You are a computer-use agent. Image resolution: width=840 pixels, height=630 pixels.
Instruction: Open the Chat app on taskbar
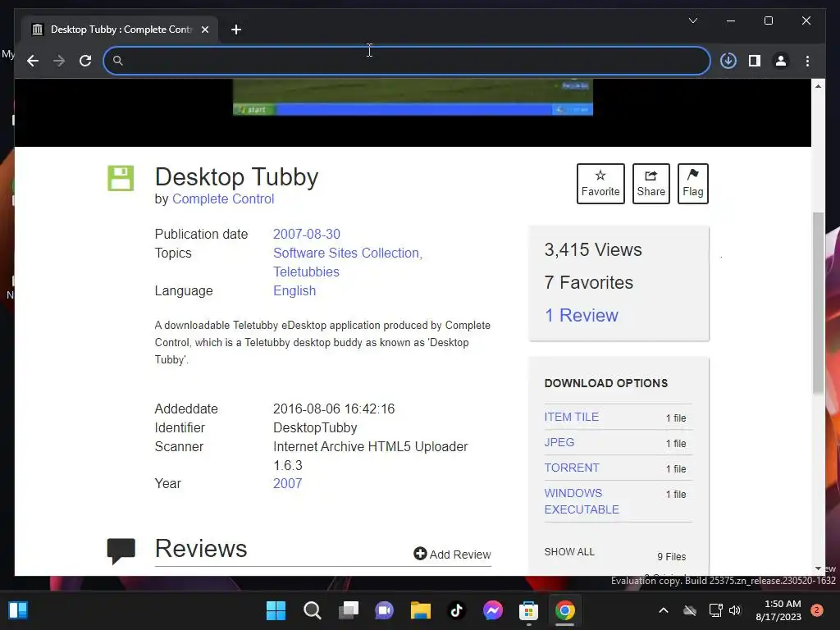pos(384,610)
